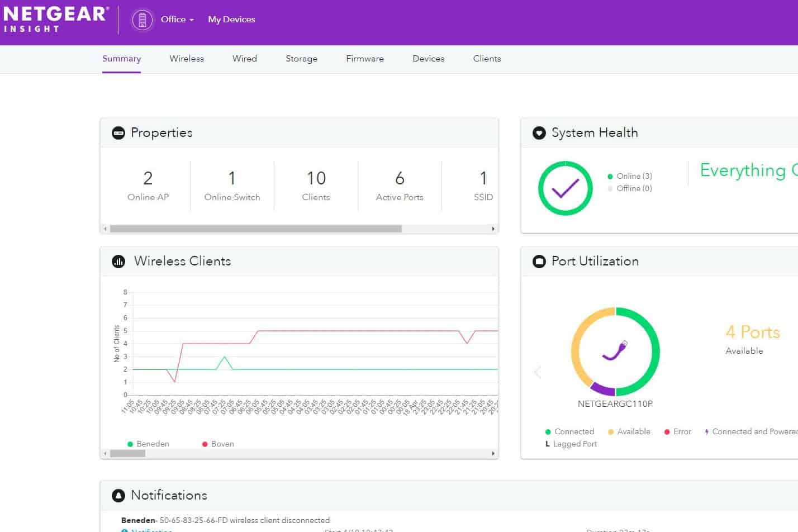
Task: Click the 1 Online Switch count
Action: (x=232, y=186)
